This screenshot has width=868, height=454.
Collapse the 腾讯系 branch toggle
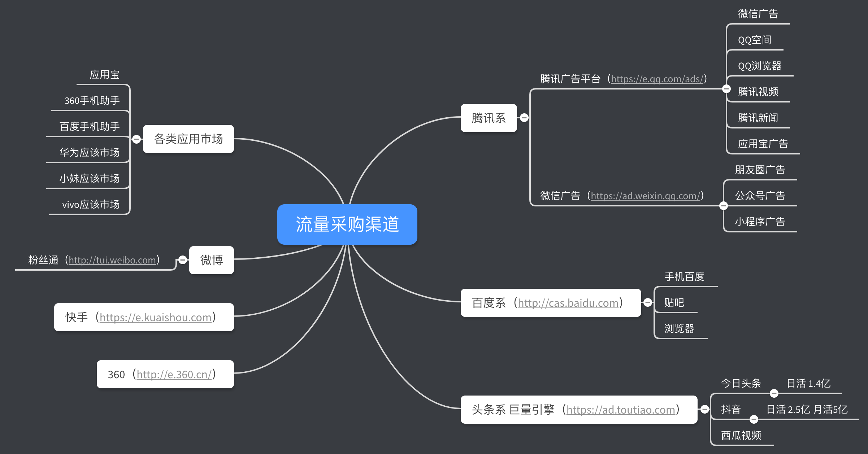click(524, 118)
